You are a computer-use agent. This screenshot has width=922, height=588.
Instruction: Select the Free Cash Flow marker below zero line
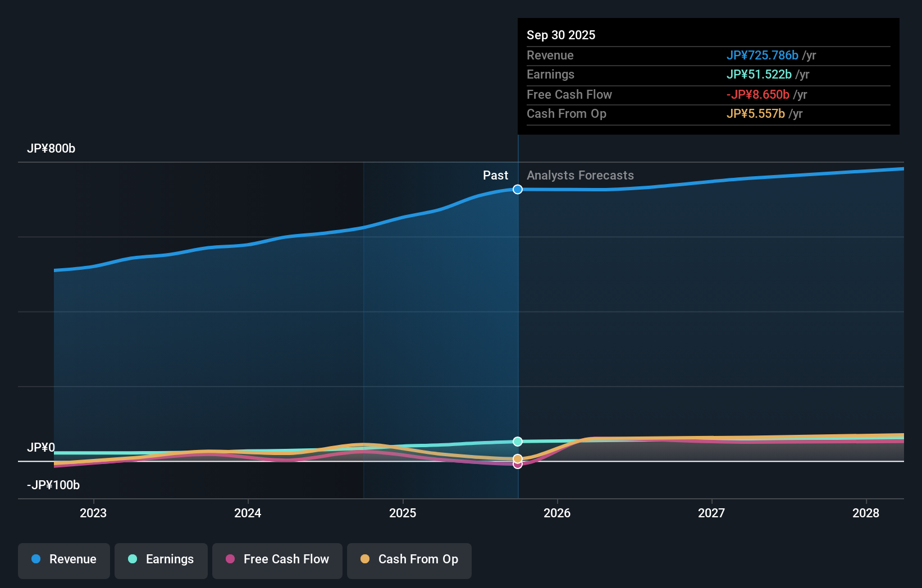[x=517, y=464]
